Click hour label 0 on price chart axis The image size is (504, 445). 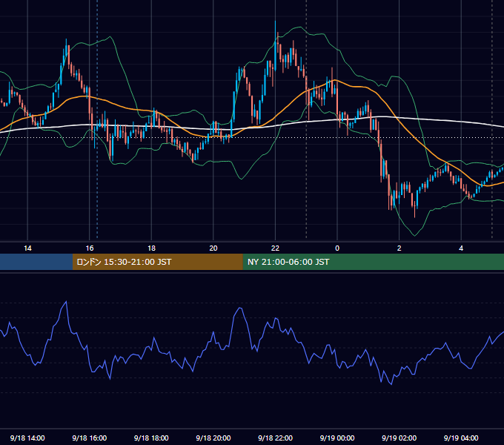coord(337,248)
